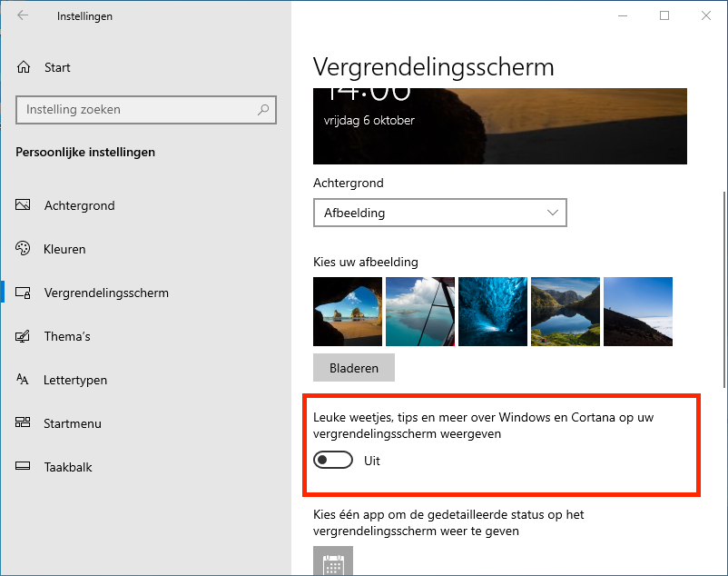Pick the airplane wing lagoon picture

point(420,312)
